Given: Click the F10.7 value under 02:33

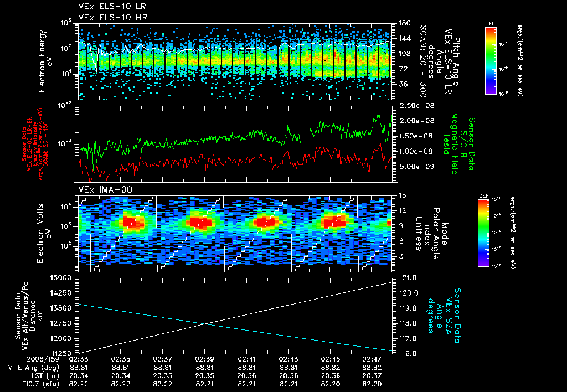Looking at the screenshot, I should pos(79,384).
